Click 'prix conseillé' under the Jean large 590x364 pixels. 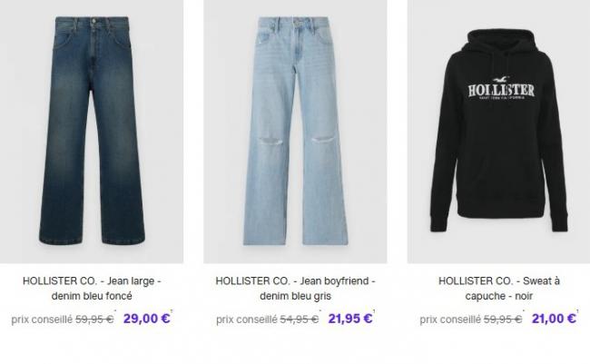pos(42,320)
